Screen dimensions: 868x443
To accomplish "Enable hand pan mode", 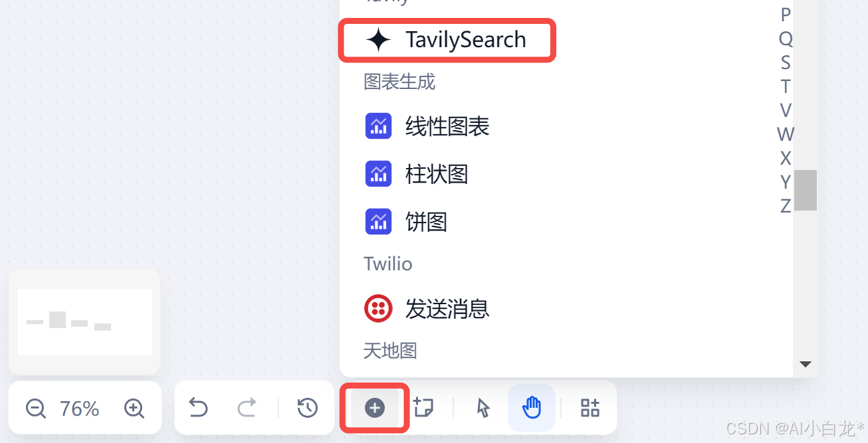I will [532, 407].
